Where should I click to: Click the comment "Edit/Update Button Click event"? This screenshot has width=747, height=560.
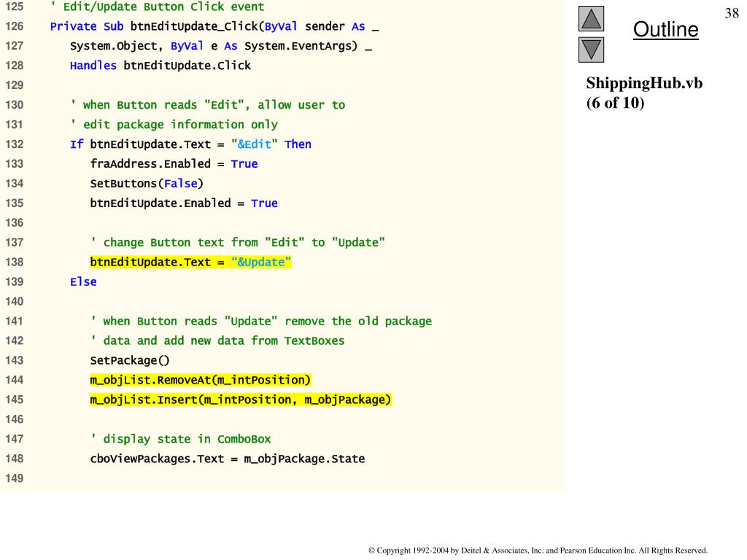158,7
